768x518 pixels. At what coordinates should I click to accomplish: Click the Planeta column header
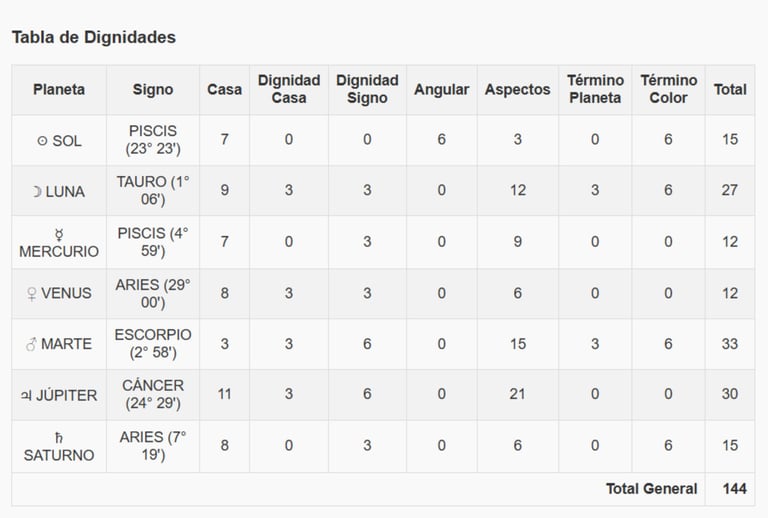tap(59, 89)
